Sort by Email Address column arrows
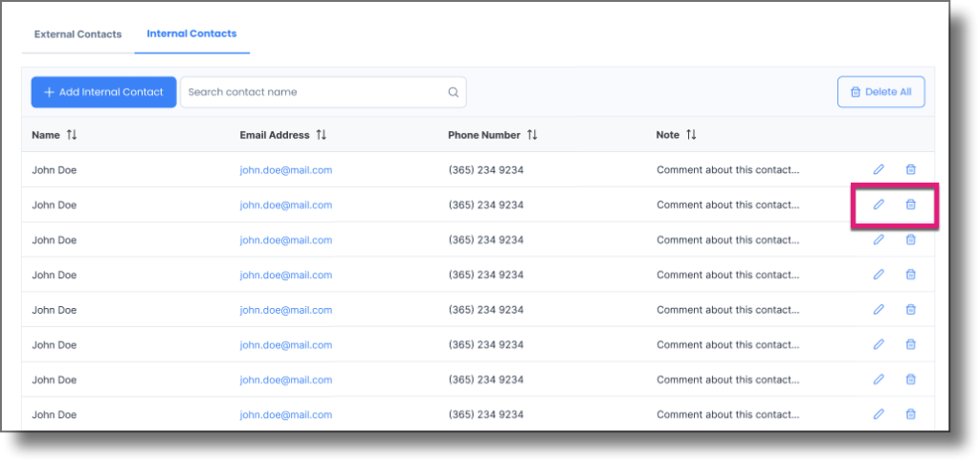Viewport: 980px width, 462px height. (x=322, y=135)
